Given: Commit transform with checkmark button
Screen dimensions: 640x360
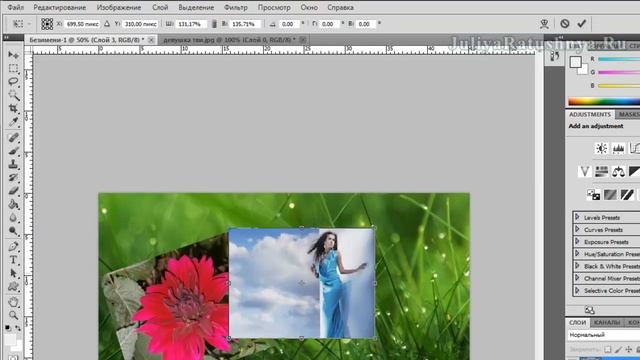Looking at the screenshot, I should point(582,24).
